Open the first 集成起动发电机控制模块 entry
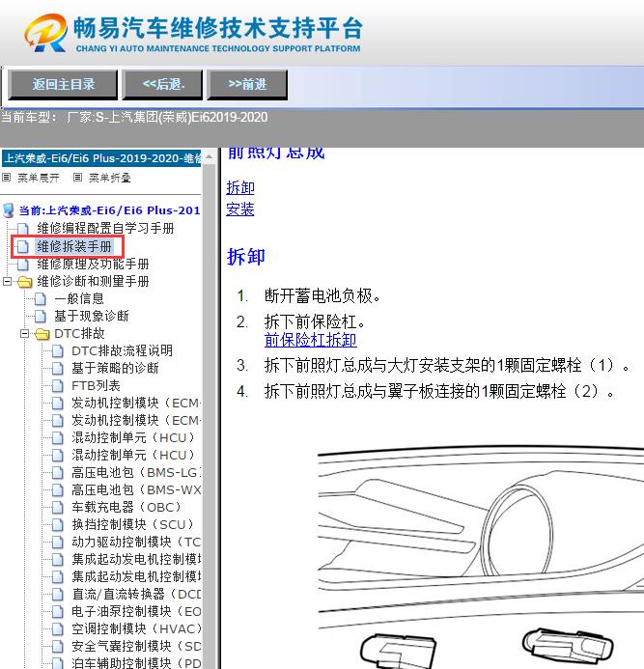The height and width of the screenshot is (669, 644). tap(136, 559)
